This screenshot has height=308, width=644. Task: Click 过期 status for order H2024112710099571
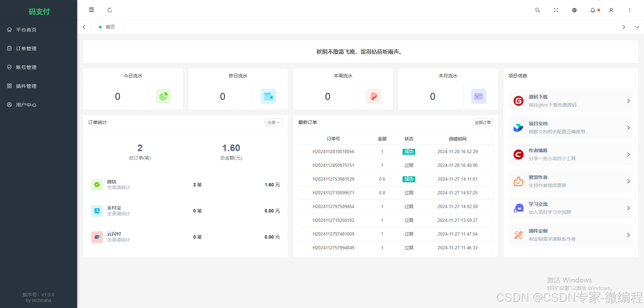click(409, 193)
